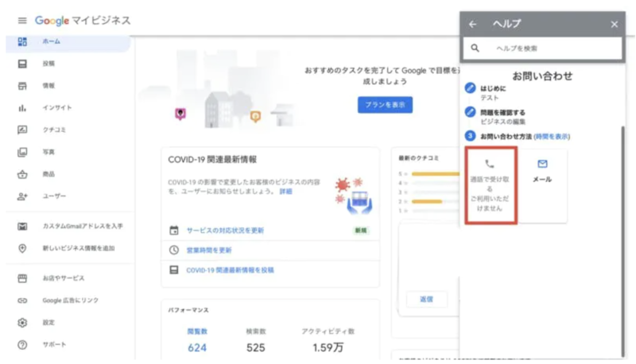Open the hamburger main menu
This screenshot has height=364, width=636.
(x=22, y=21)
